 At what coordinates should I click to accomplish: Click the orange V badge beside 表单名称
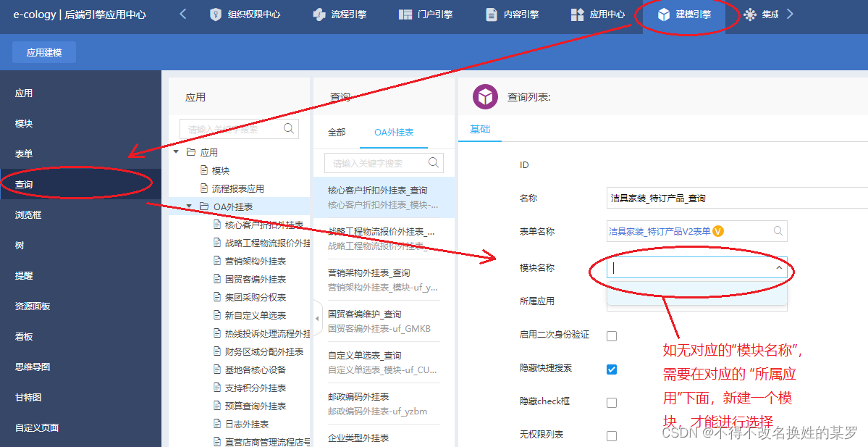click(718, 231)
